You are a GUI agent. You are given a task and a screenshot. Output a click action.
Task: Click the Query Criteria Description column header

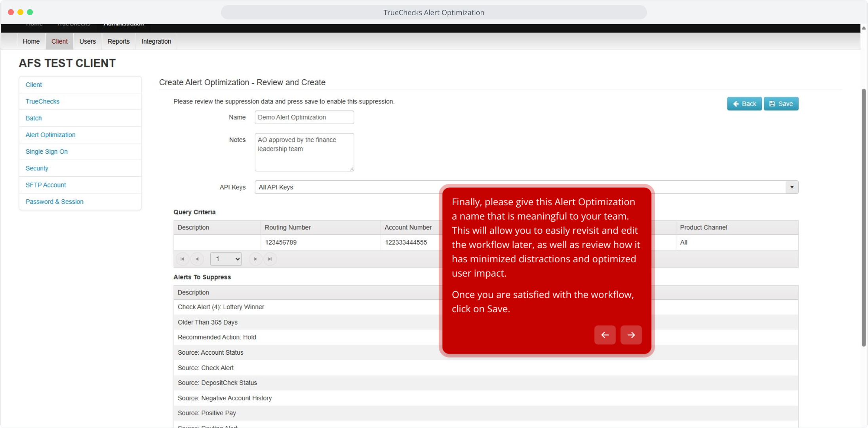pos(217,227)
